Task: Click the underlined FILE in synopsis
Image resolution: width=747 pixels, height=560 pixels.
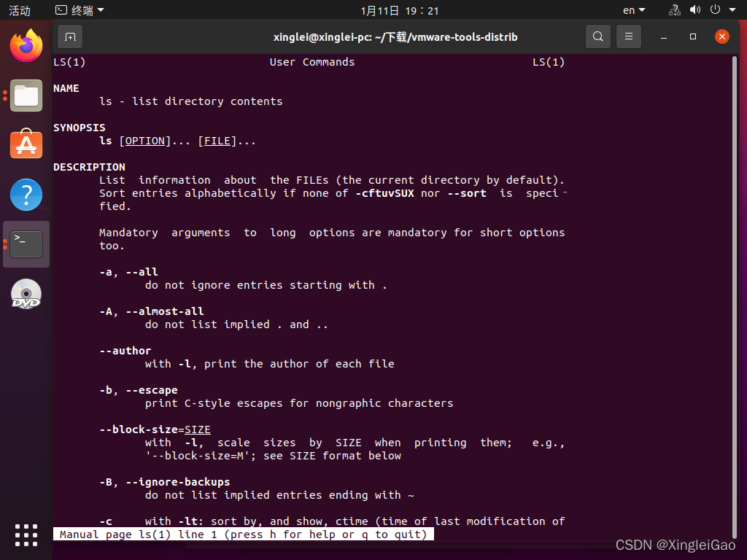Action: 217,141
